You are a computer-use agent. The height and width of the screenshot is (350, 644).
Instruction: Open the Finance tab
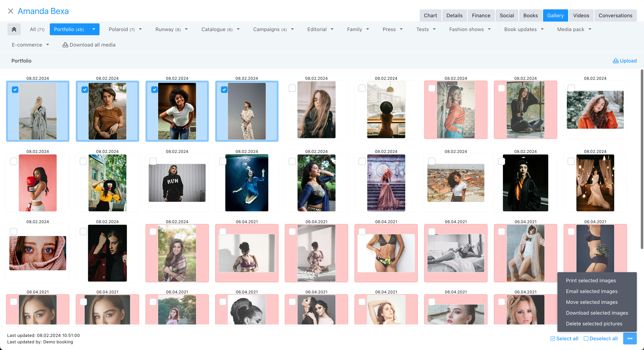click(x=481, y=15)
